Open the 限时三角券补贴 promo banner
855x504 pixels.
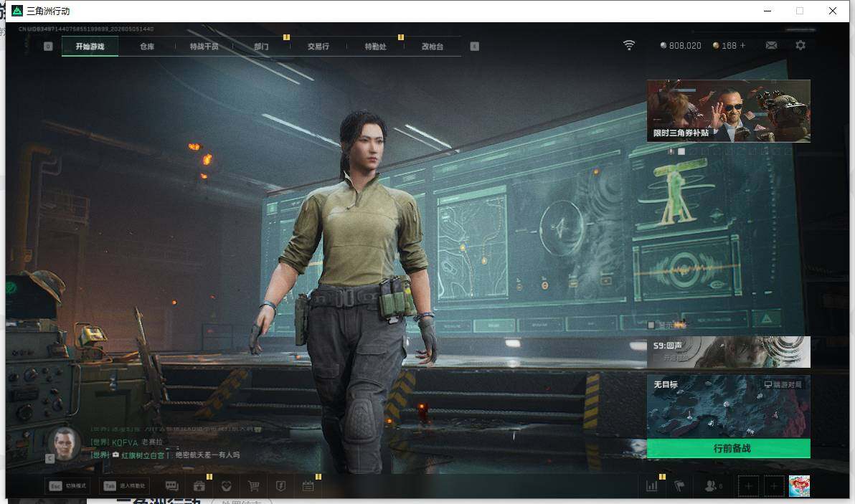click(x=729, y=110)
